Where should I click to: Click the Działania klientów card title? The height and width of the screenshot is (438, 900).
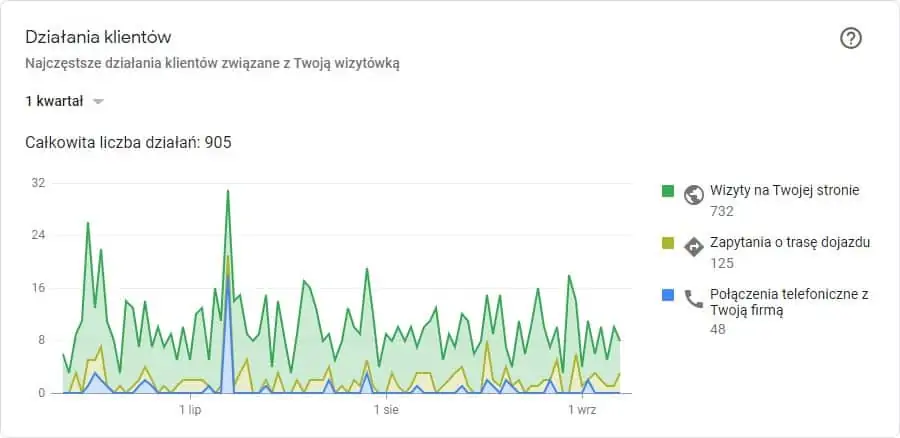(x=98, y=38)
